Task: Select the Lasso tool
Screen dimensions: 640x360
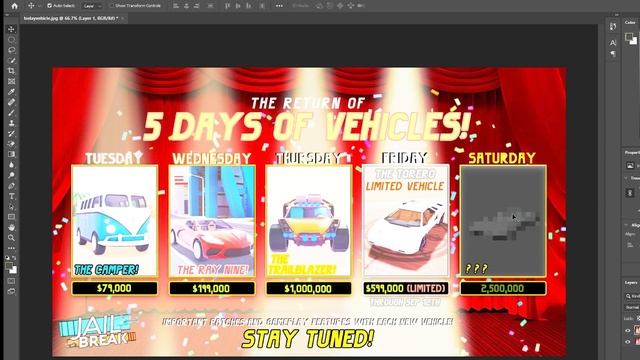Action: point(11,50)
